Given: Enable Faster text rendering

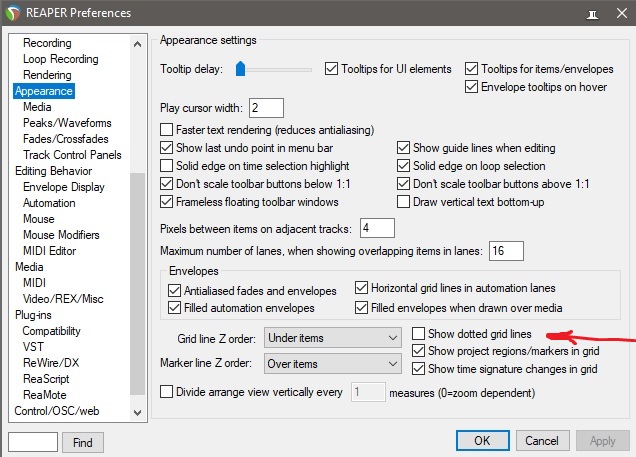Looking at the screenshot, I should pyautogui.click(x=166, y=130).
